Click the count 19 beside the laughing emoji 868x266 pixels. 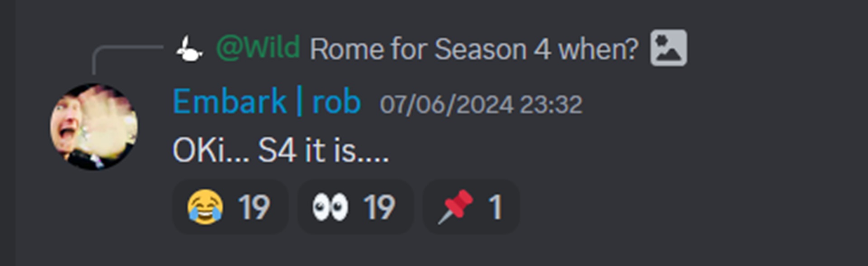point(254,207)
